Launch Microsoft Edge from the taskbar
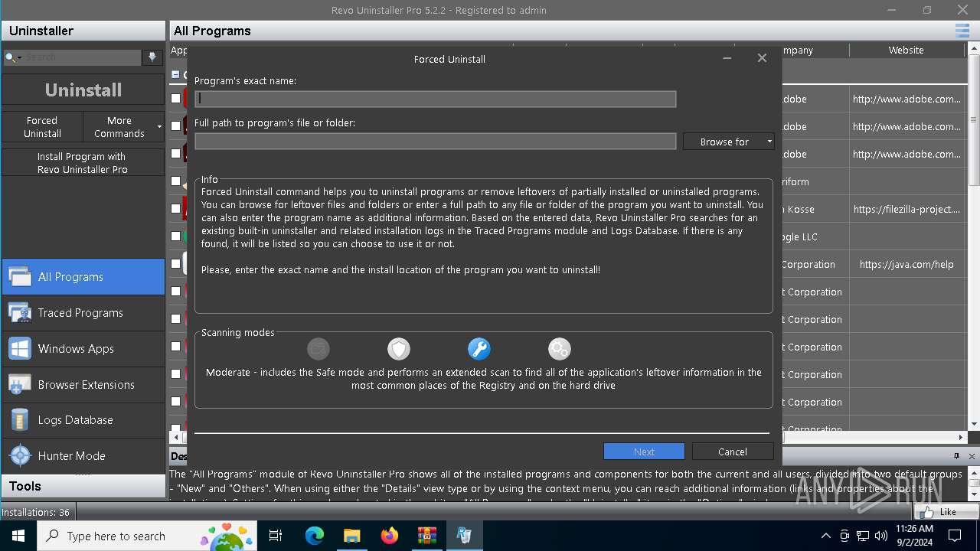980x551 pixels. (315, 536)
